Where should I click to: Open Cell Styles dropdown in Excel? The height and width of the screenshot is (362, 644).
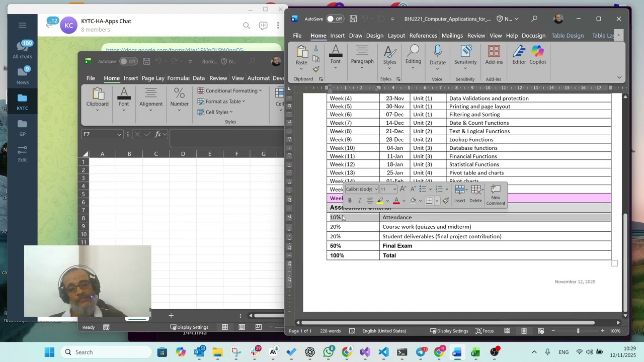pos(215,112)
